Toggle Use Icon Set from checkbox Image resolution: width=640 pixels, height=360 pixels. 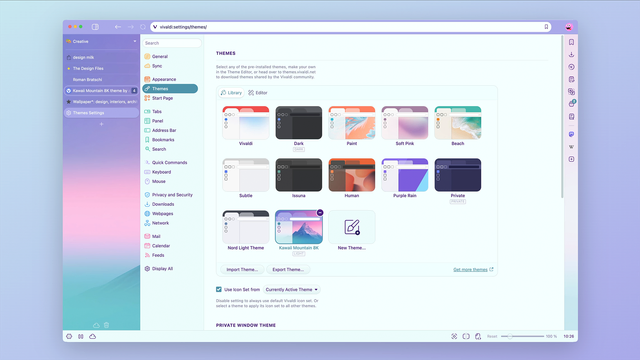219,289
